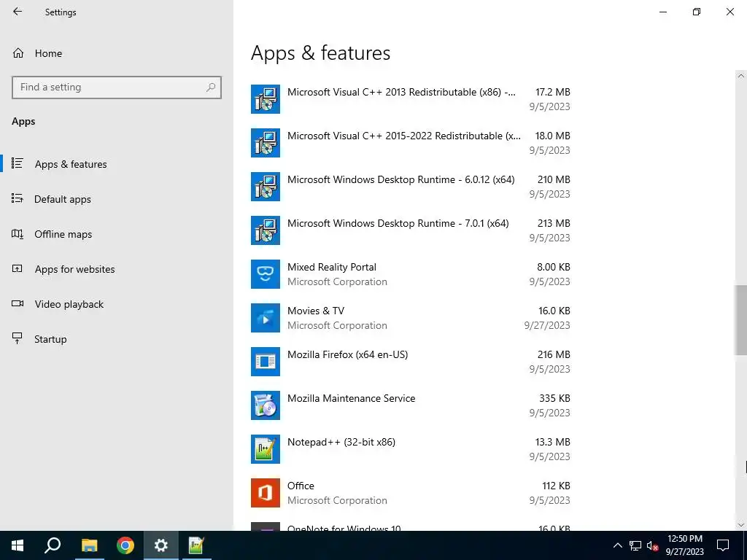Open File Explorer from taskbar
The width and height of the screenshot is (747, 560).
click(89, 545)
